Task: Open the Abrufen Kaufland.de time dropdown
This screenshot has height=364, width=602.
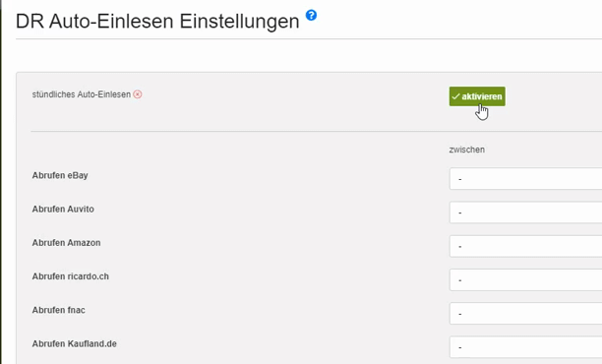Action: [525, 347]
